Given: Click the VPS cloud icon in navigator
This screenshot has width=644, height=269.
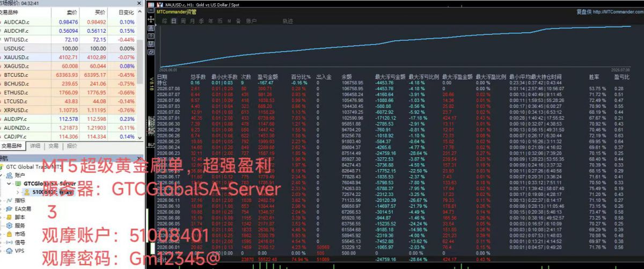Looking at the screenshot, I should [9, 250].
